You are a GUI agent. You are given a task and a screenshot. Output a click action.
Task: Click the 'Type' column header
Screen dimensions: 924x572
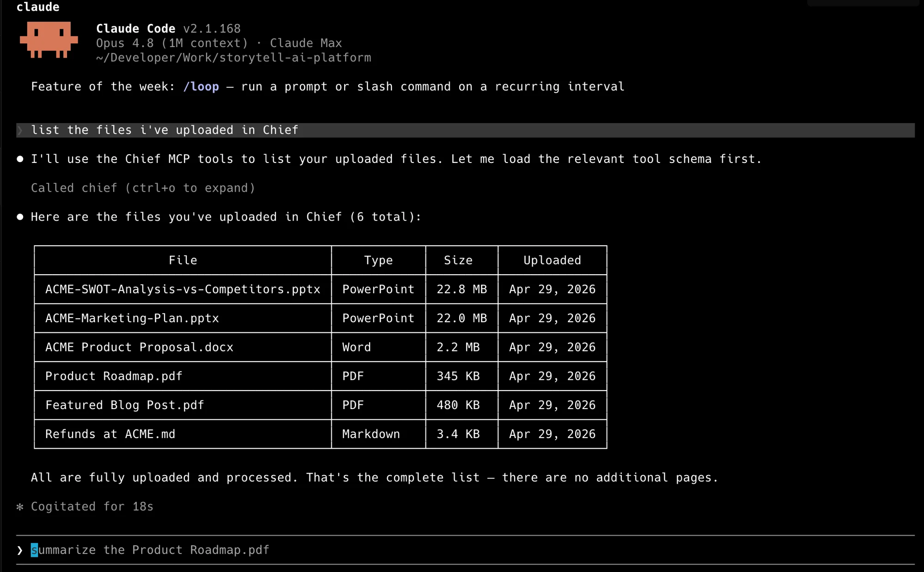click(378, 260)
